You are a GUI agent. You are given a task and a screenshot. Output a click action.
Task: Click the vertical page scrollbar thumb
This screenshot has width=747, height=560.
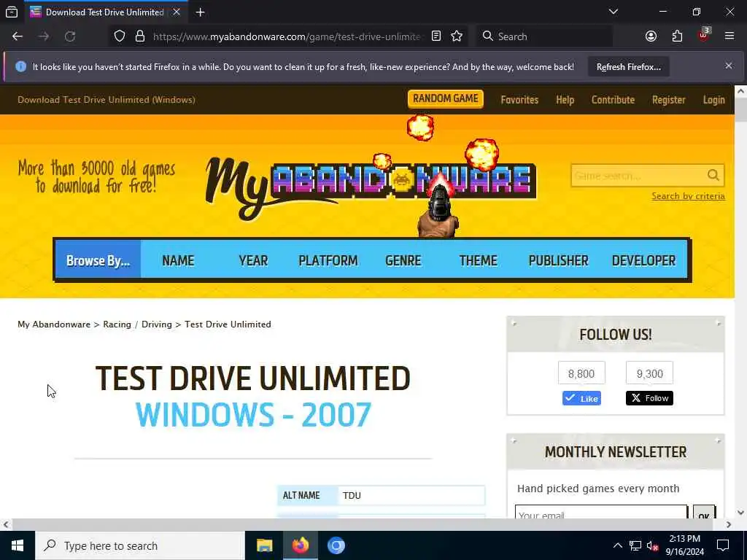[x=740, y=109]
